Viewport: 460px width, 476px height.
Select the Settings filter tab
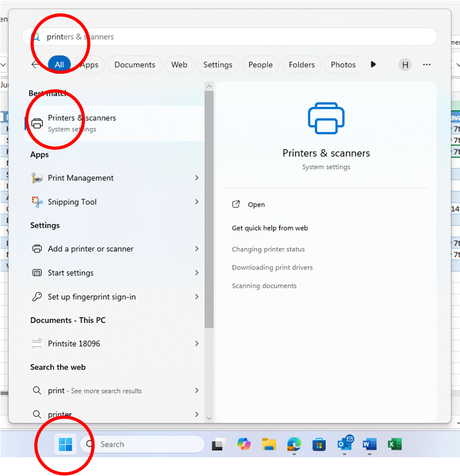[218, 65]
